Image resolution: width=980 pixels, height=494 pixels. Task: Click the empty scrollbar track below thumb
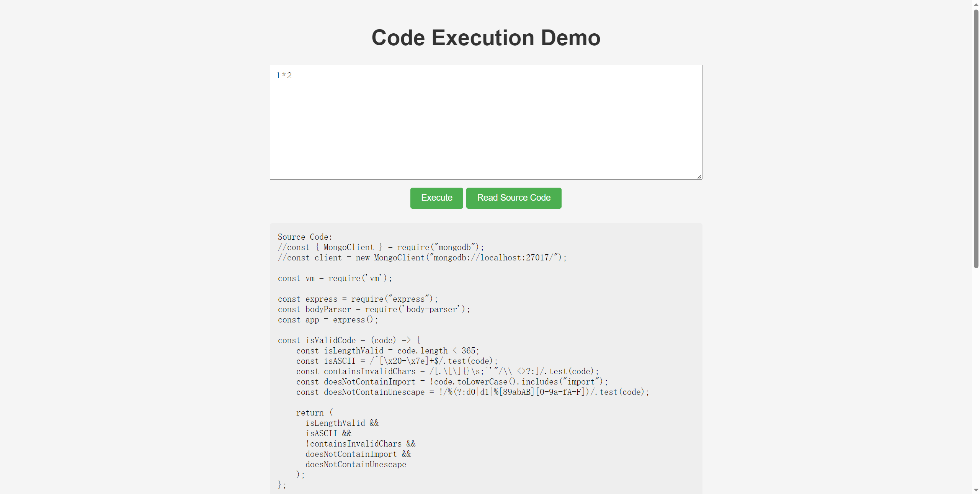(x=976, y=375)
